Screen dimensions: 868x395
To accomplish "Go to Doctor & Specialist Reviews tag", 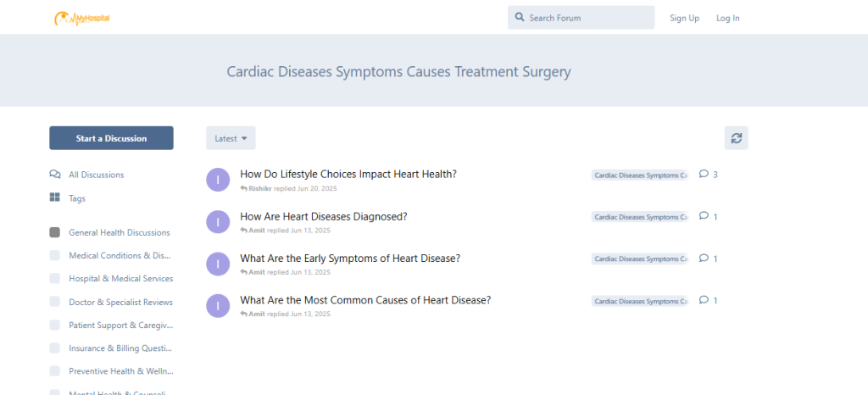I will (x=120, y=302).
